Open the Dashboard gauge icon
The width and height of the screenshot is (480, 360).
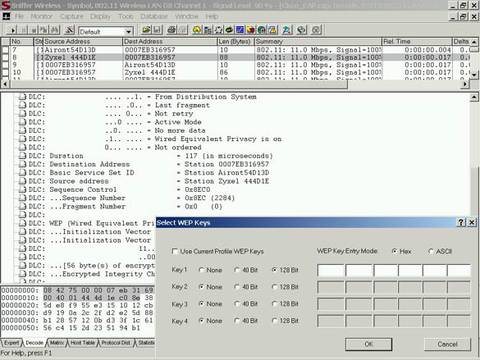197,30
